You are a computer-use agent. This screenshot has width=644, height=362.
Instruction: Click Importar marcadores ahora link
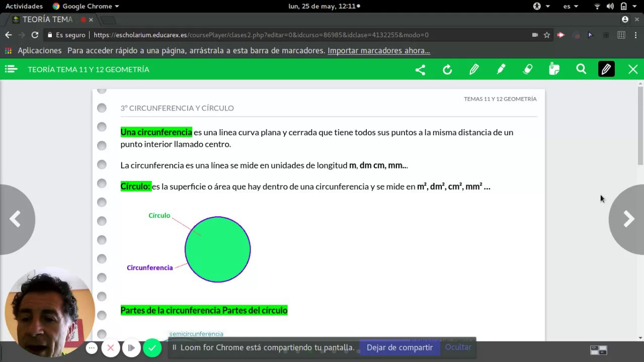[x=379, y=50]
